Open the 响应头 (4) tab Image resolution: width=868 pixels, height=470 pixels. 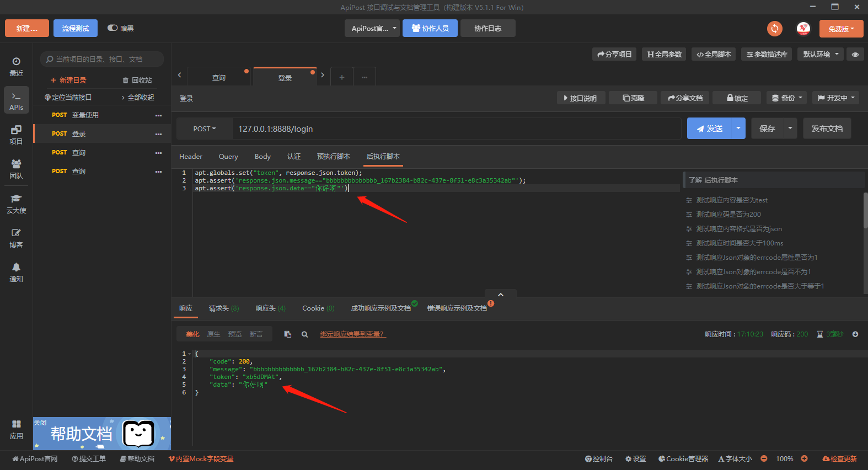271,308
